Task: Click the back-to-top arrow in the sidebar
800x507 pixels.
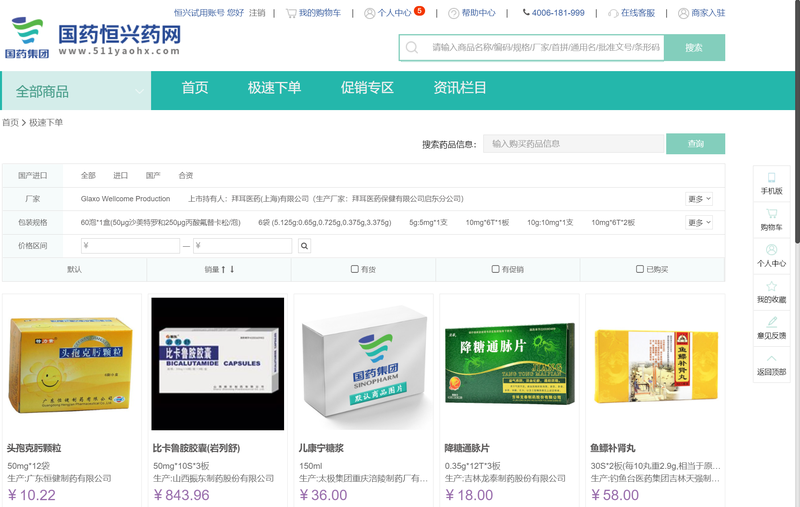Action: 771,359
